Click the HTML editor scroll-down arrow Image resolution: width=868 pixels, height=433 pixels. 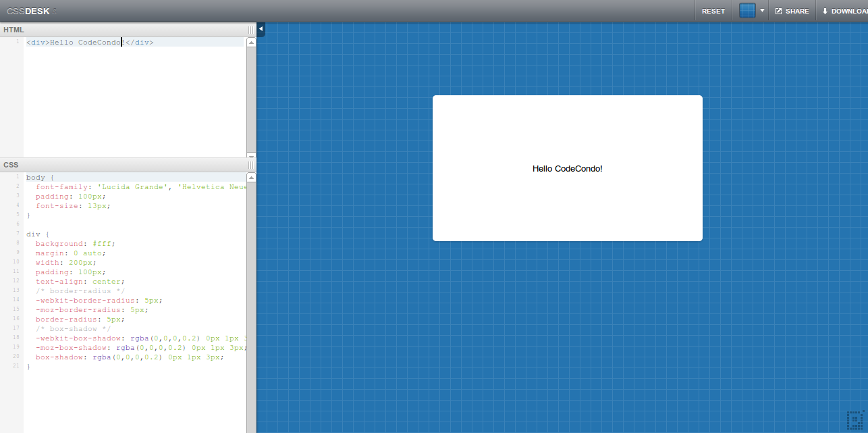(x=251, y=155)
